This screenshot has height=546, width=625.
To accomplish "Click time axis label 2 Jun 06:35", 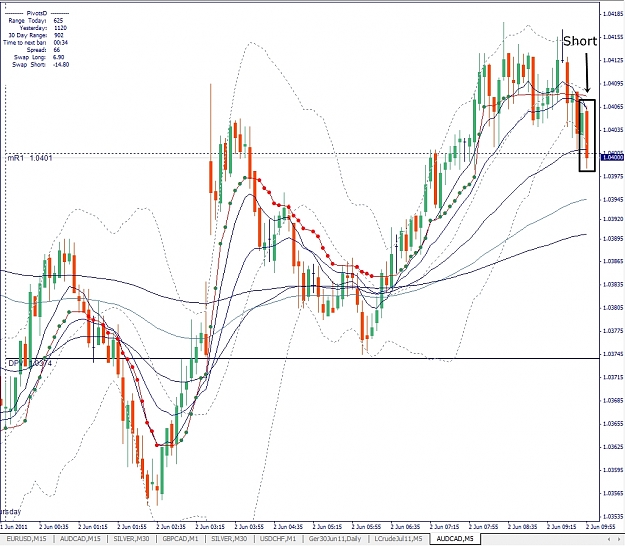I will 405,526.
